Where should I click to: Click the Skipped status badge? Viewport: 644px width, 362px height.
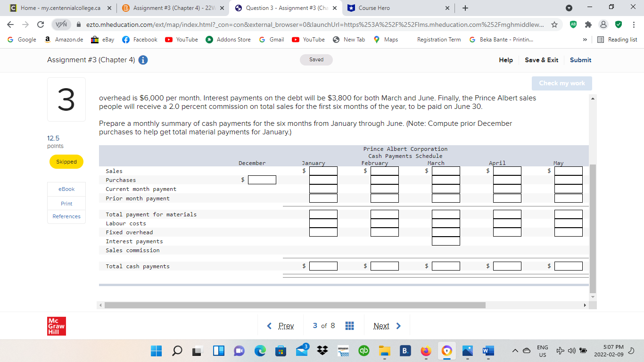pyautogui.click(x=66, y=161)
